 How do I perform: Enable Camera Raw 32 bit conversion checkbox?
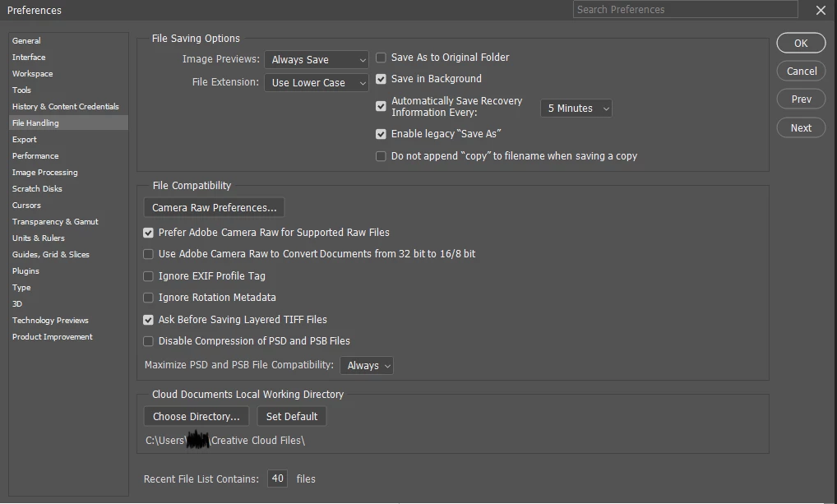pyautogui.click(x=148, y=254)
